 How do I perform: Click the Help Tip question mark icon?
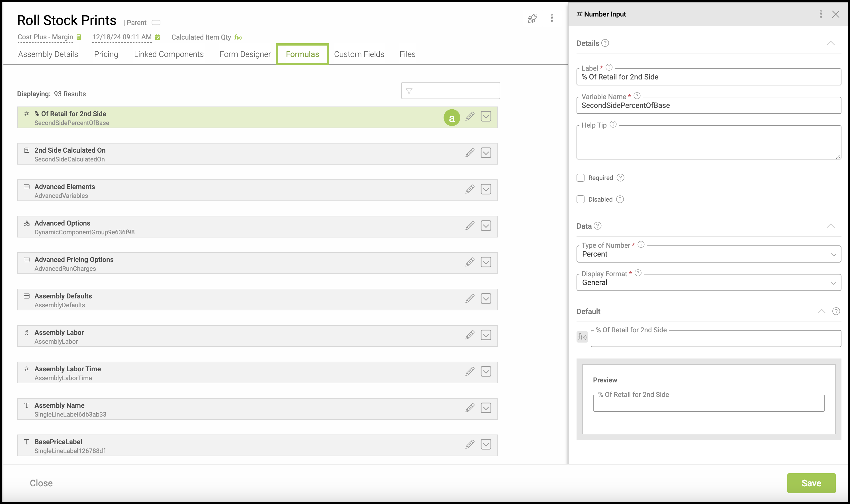pos(613,124)
